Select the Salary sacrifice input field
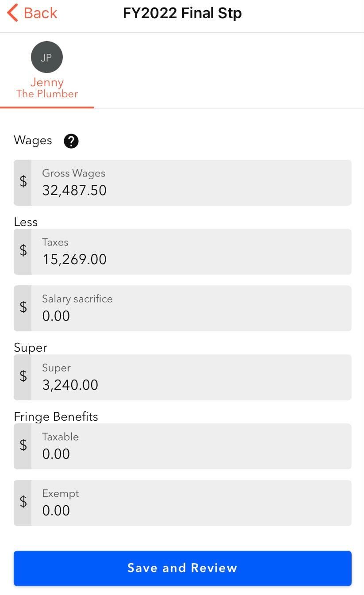The height and width of the screenshot is (595, 364). (x=191, y=308)
